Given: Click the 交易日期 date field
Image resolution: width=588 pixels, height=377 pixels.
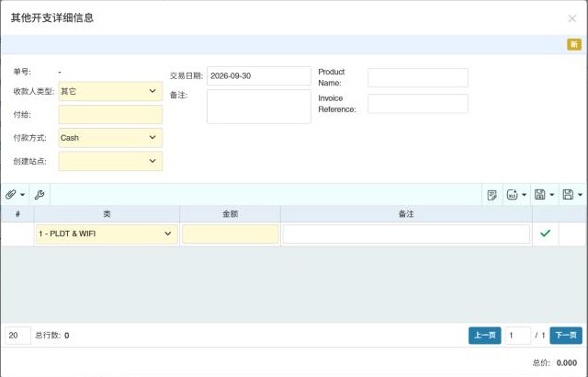Looking at the screenshot, I should tap(259, 75).
